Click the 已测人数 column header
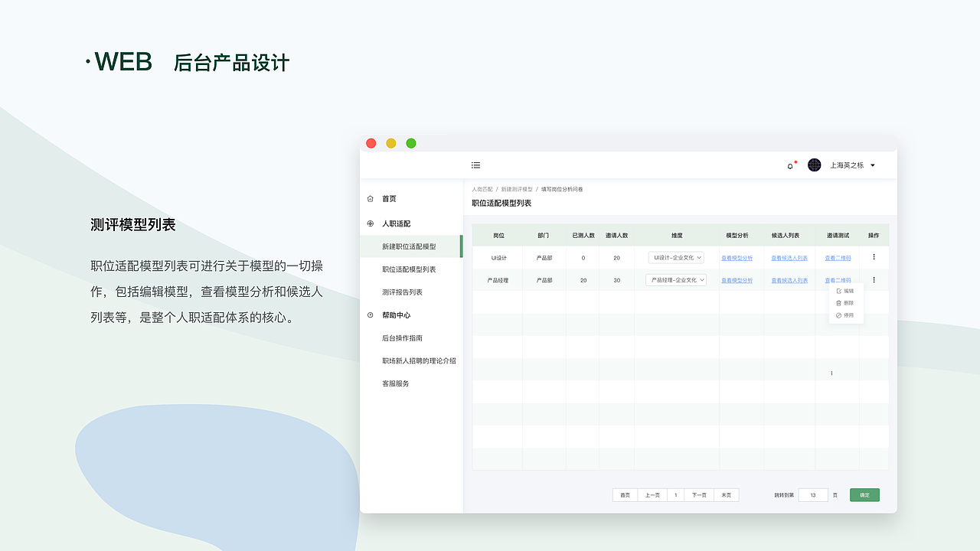 (583, 236)
